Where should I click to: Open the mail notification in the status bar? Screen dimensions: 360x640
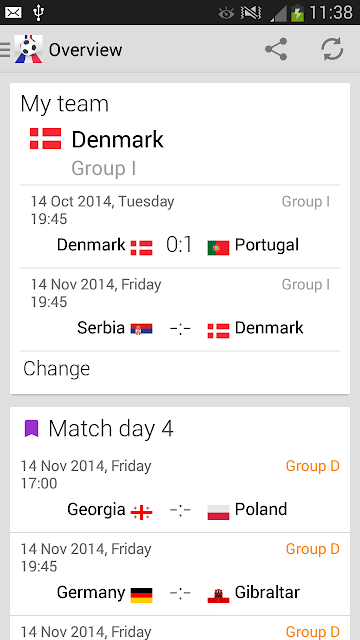coord(13,13)
